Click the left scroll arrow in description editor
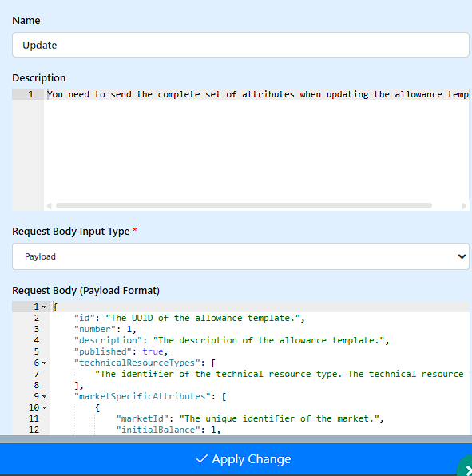 [50, 206]
